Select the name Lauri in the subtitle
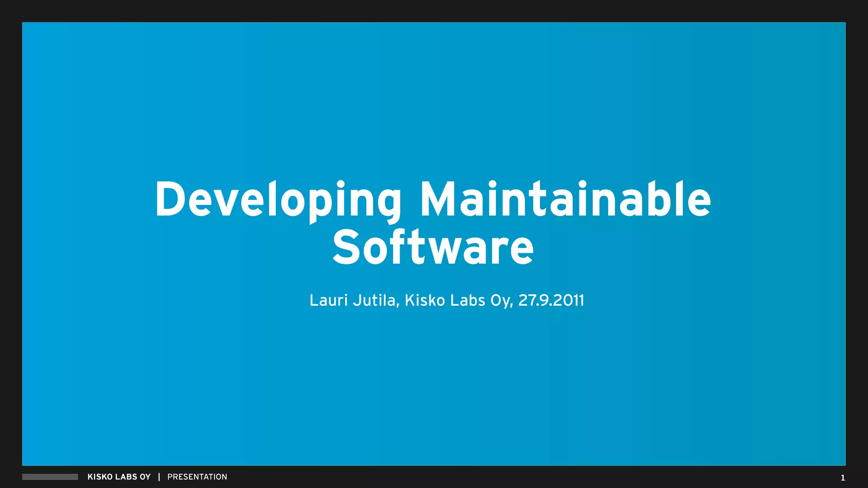This screenshot has height=488, width=868. 328,300
